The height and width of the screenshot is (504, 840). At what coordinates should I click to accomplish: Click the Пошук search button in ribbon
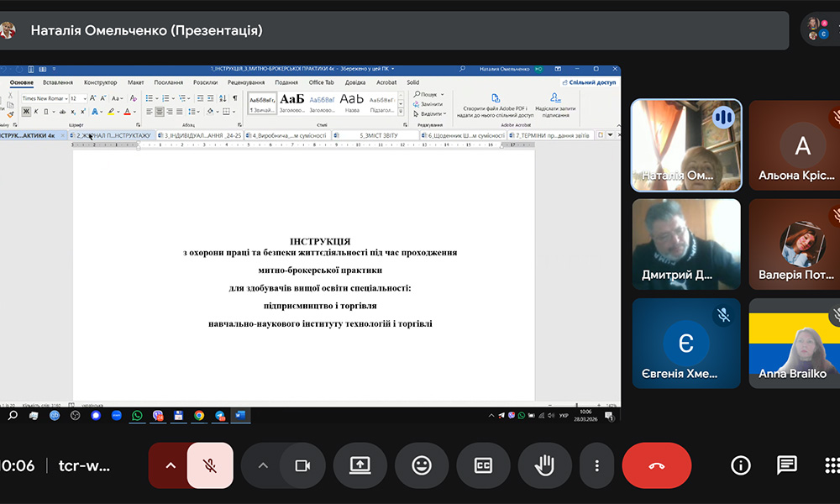pos(428,95)
